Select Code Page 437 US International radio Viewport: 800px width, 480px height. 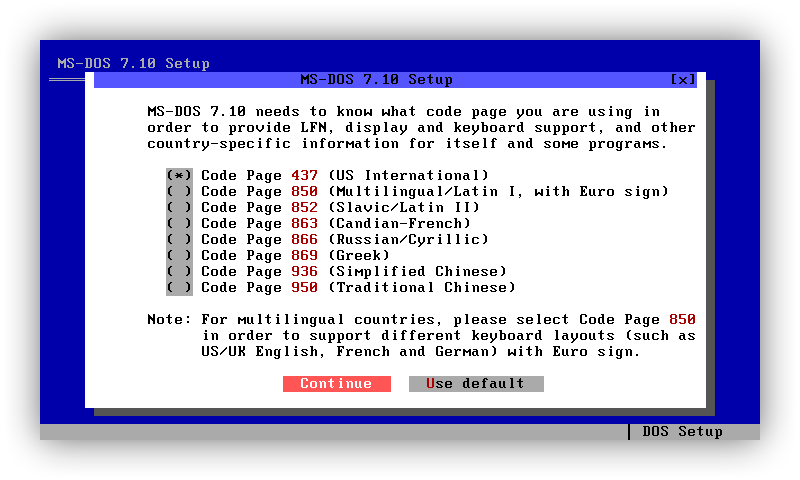179,175
